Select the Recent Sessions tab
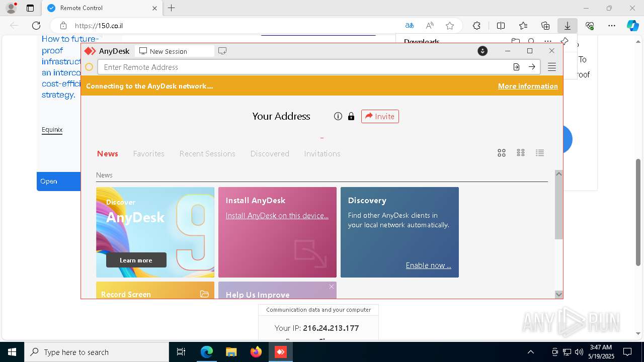Screen dimensions: 644x362 click(207, 153)
